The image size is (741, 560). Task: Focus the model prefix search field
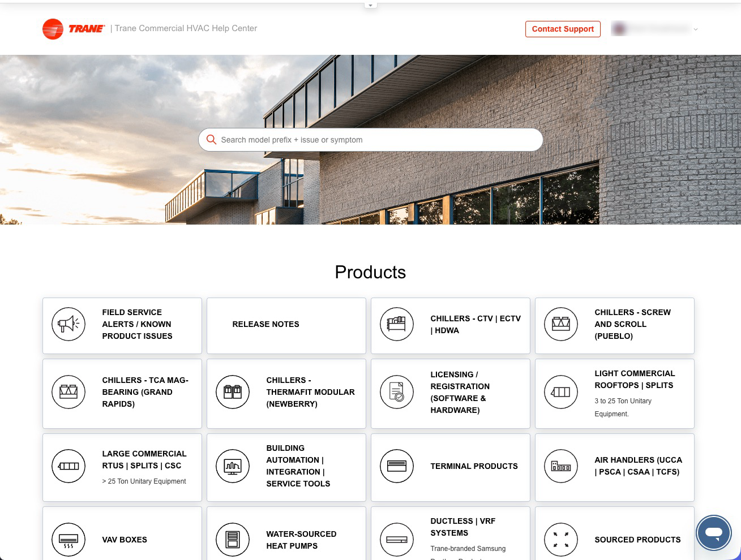tap(371, 140)
